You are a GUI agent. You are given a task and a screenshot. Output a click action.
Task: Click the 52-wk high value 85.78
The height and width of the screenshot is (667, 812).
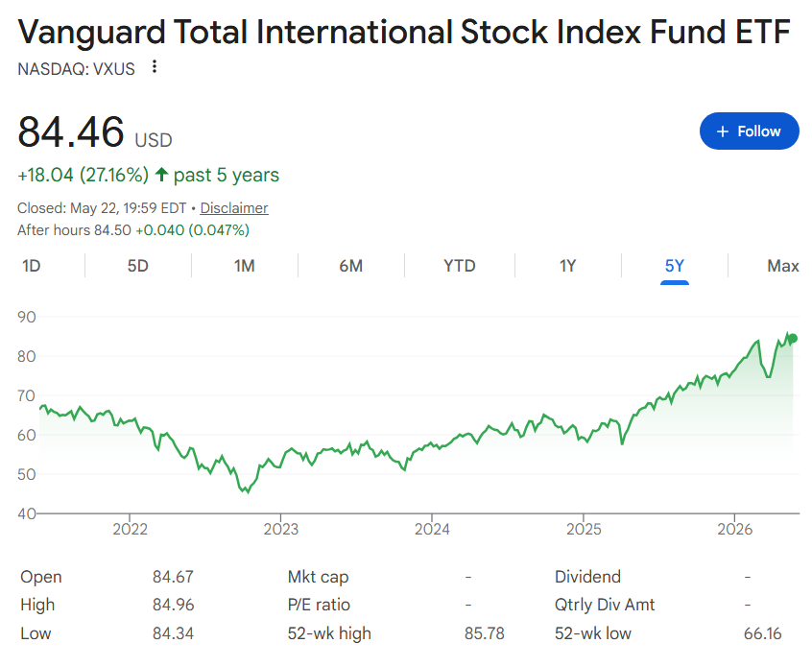(x=484, y=633)
